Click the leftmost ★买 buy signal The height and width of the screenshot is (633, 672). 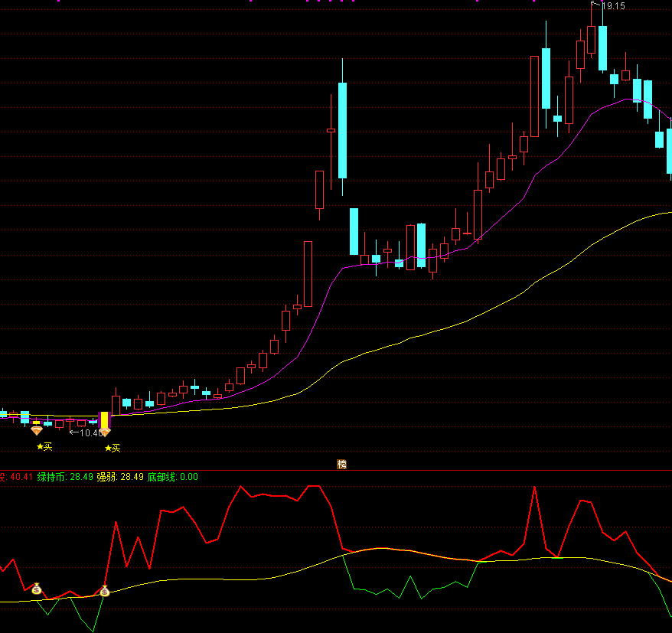[44, 446]
